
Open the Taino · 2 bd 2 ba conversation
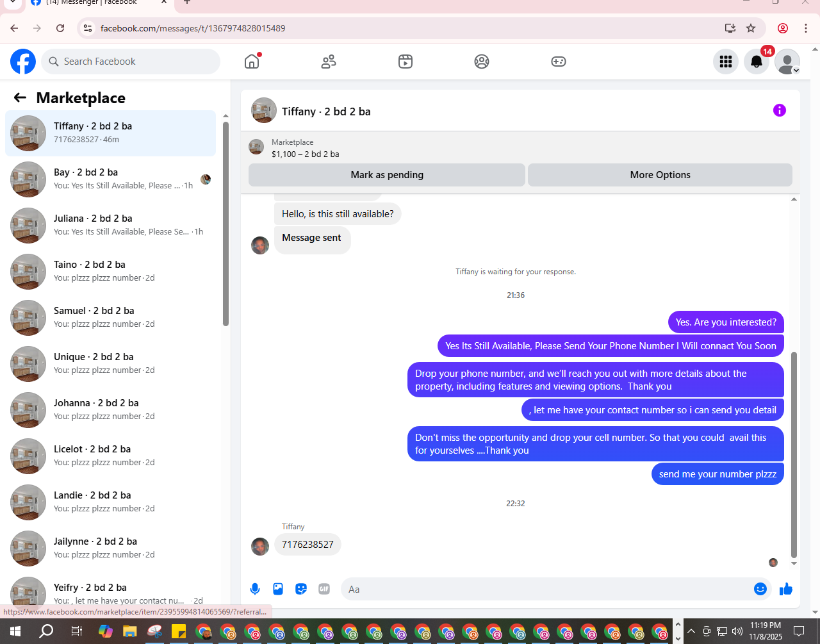pyautogui.click(x=111, y=272)
